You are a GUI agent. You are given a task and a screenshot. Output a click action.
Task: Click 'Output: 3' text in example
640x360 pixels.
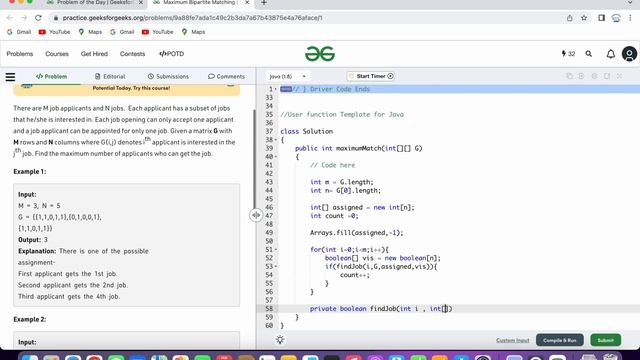click(33, 240)
